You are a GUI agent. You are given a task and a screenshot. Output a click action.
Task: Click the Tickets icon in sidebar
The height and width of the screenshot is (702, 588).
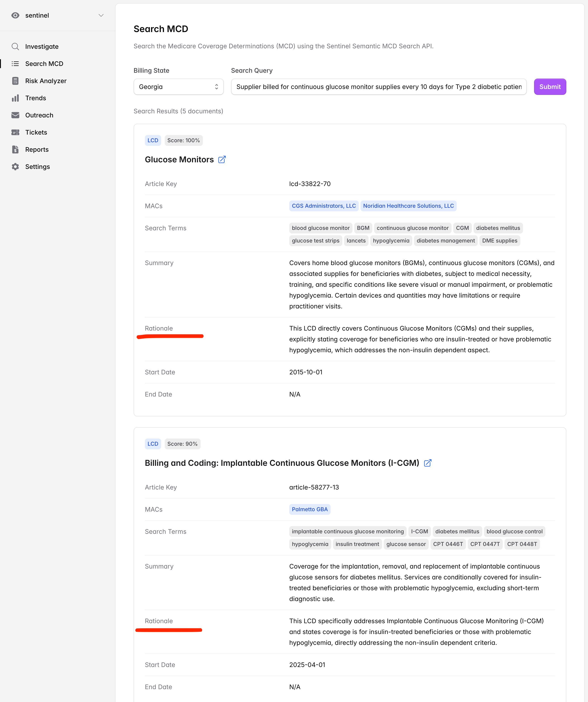click(x=15, y=132)
